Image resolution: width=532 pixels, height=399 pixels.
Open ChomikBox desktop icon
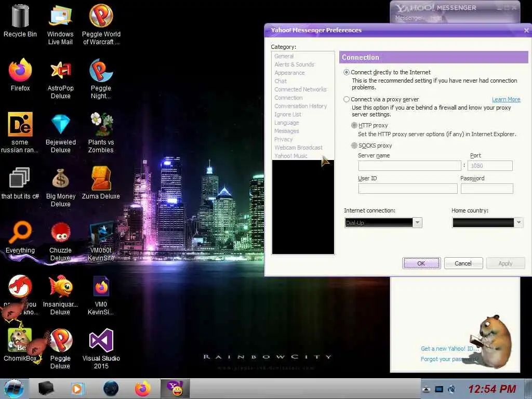click(20, 345)
